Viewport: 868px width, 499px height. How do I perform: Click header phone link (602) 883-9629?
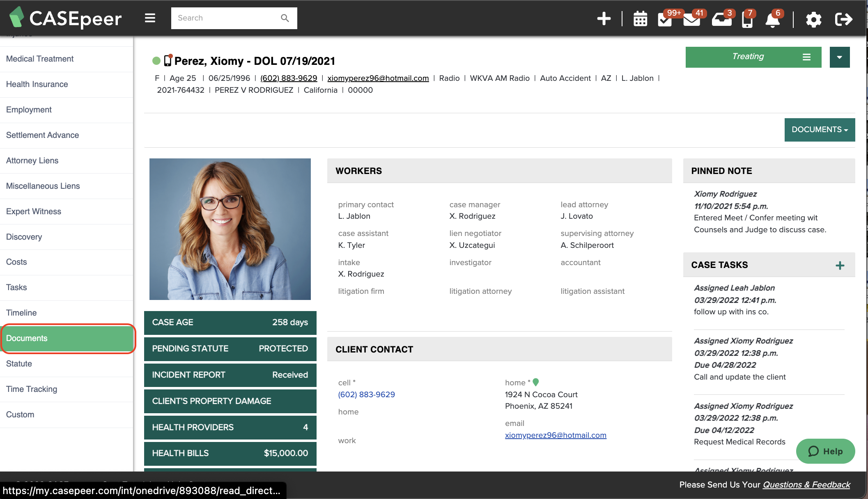click(289, 78)
